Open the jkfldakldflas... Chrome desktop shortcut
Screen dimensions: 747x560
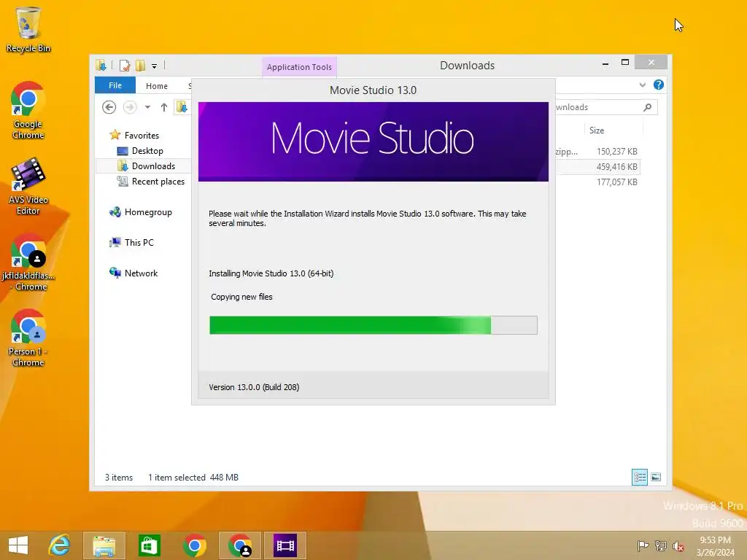(28, 262)
